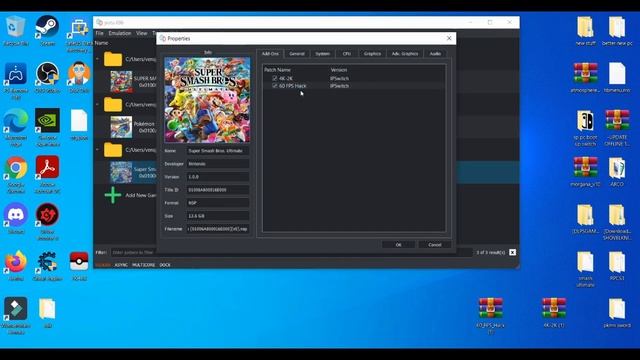Toggle the 60 FPS Hack patch checkbox
Screen dimensions: 640x360
(275, 86)
